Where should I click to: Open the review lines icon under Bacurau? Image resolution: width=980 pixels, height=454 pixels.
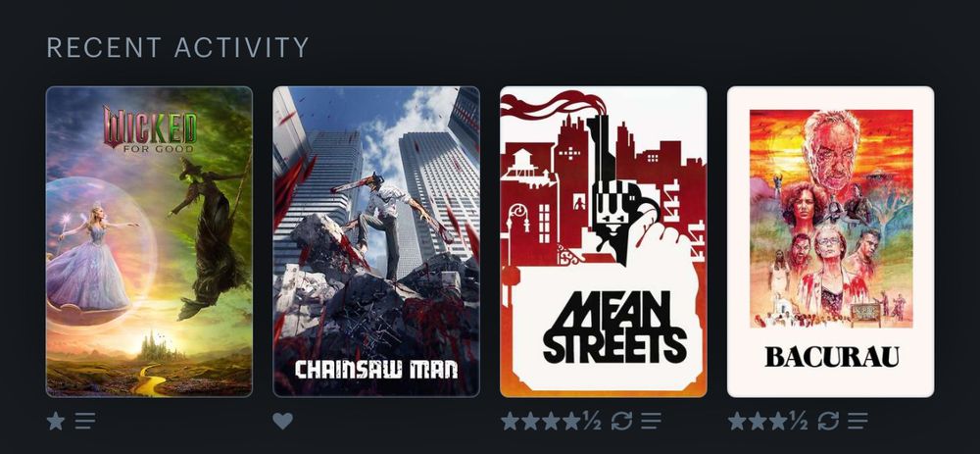click(857, 421)
